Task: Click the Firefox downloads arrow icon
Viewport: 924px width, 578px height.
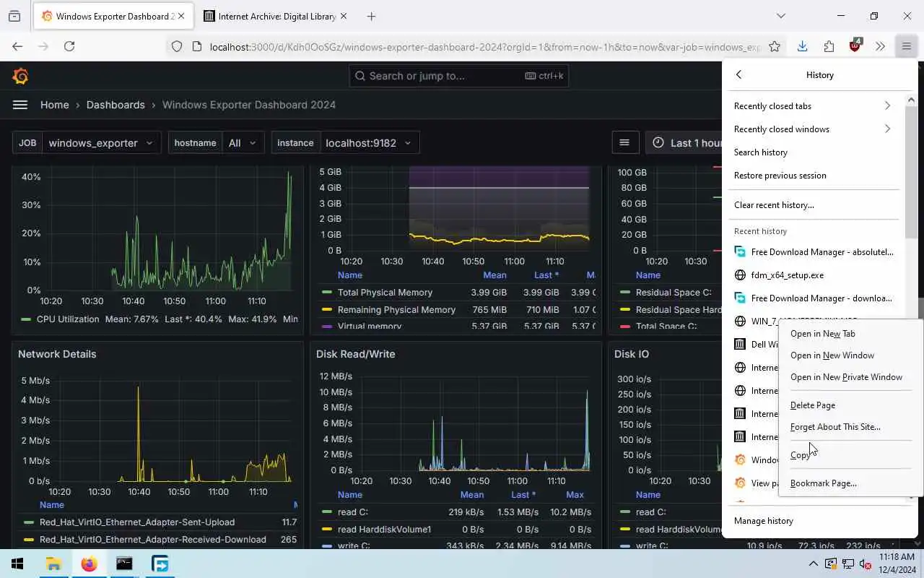Action: 802,46
